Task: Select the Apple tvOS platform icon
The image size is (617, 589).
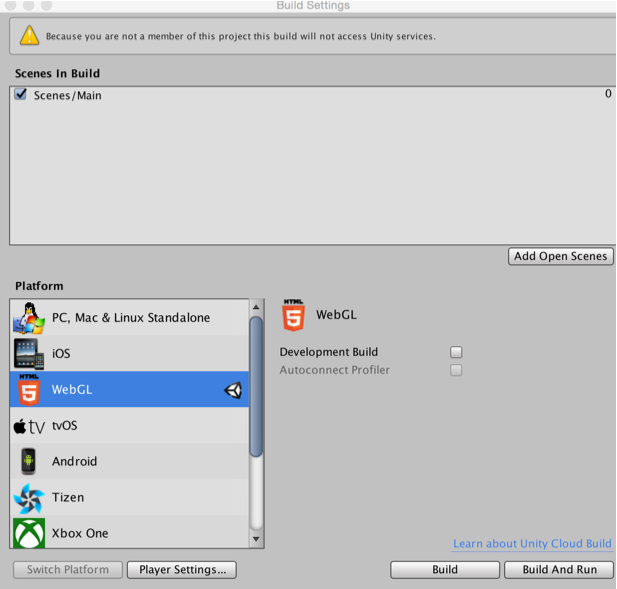Action: [x=29, y=426]
